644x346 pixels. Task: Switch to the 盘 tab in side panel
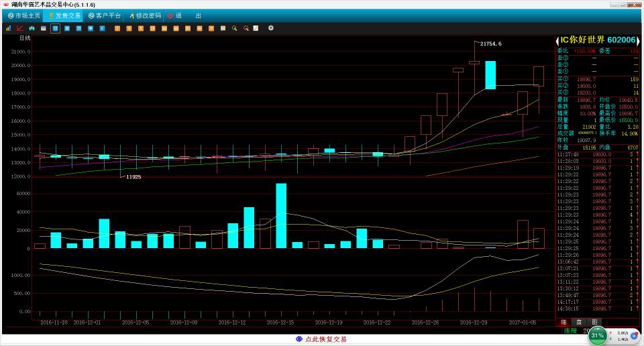click(579, 323)
